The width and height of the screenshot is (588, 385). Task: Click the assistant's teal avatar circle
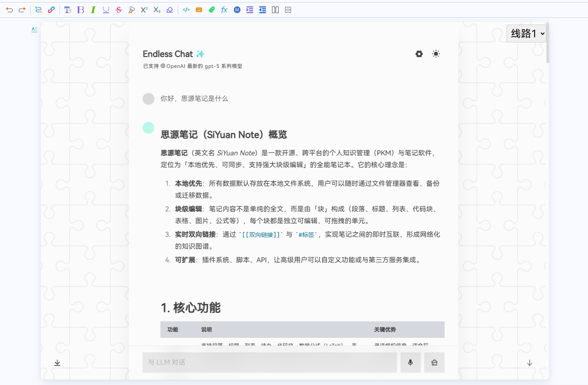pyautogui.click(x=148, y=128)
